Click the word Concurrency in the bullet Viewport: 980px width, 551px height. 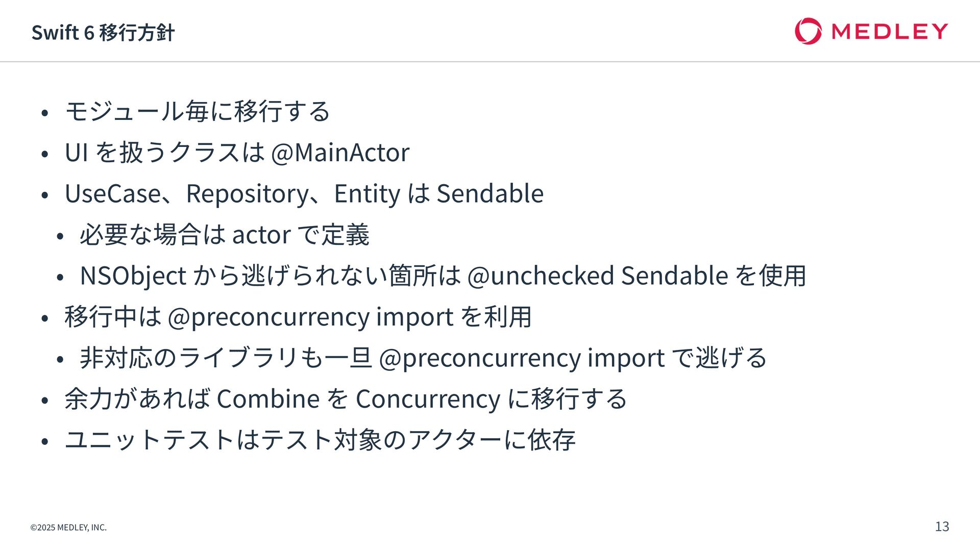click(x=428, y=399)
